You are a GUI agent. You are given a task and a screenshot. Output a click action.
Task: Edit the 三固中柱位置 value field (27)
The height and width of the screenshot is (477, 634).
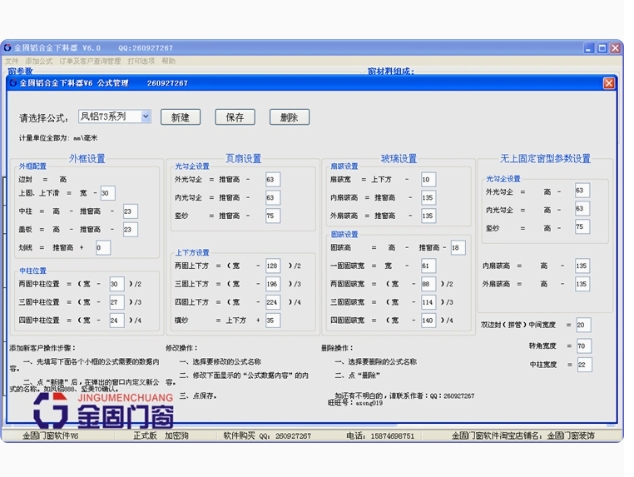117,302
